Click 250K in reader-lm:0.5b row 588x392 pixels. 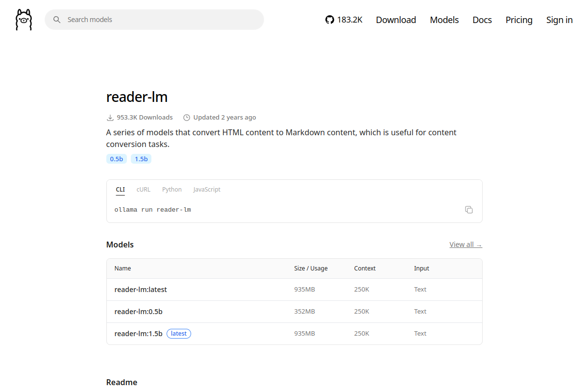(362, 312)
